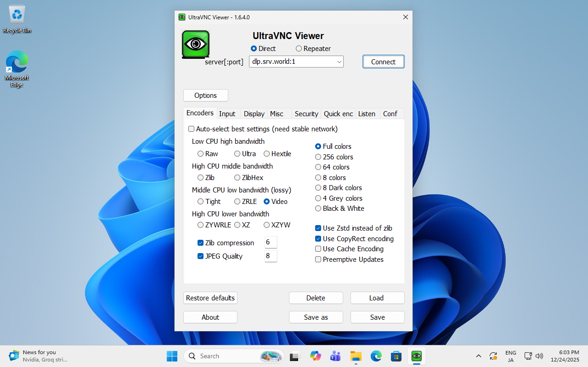Switch to the Security tab
This screenshot has width=588, height=367.
(306, 113)
